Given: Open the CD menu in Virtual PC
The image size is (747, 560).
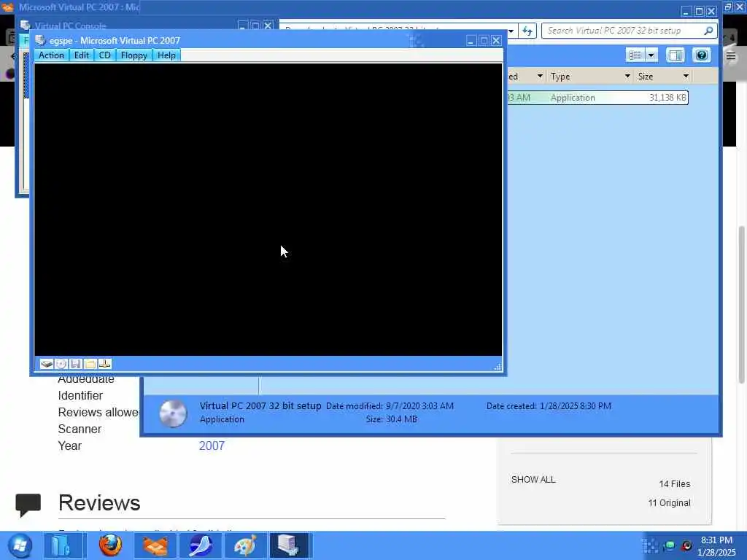Looking at the screenshot, I should [x=105, y=55].
